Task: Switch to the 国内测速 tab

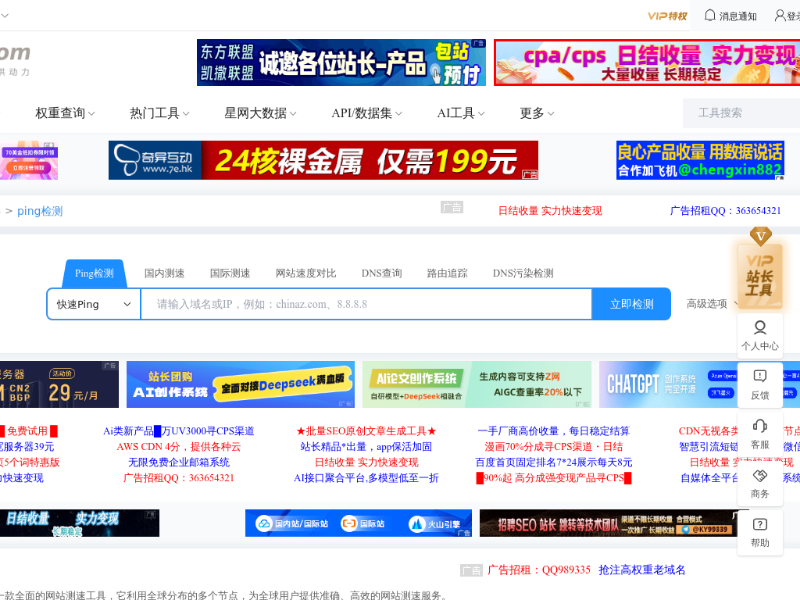Action: 164,273
